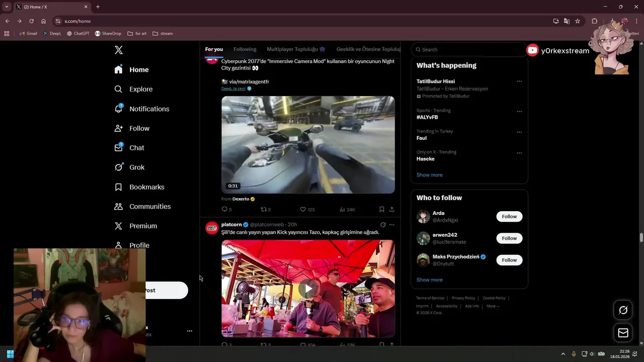Image resolution: width=644 pixels, height=362 pixels.
Task: Open platcorn profile name
Action: 231,225
